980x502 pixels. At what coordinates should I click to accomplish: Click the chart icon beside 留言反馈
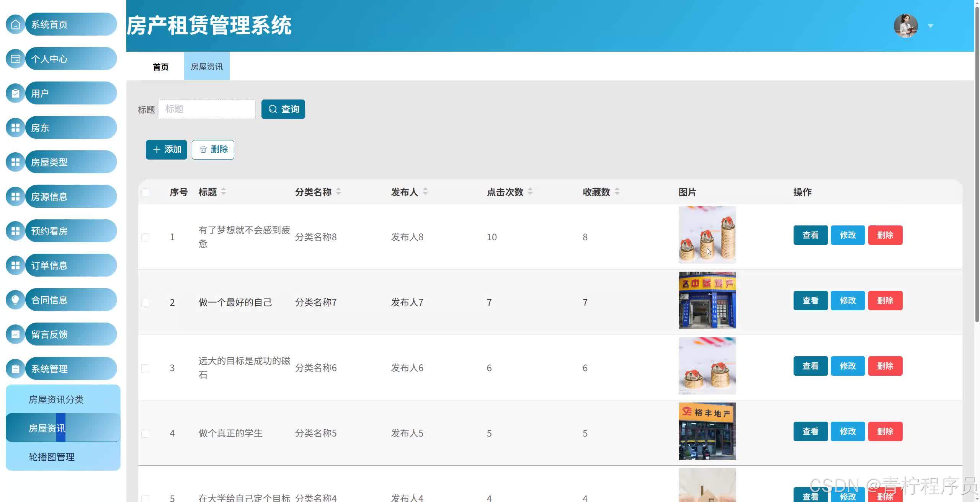[15, 334]
